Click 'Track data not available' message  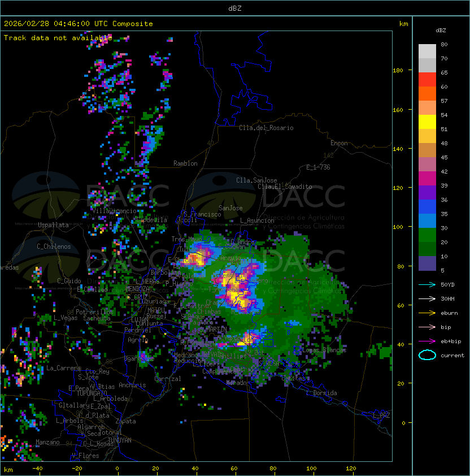[x=58, y=38]
